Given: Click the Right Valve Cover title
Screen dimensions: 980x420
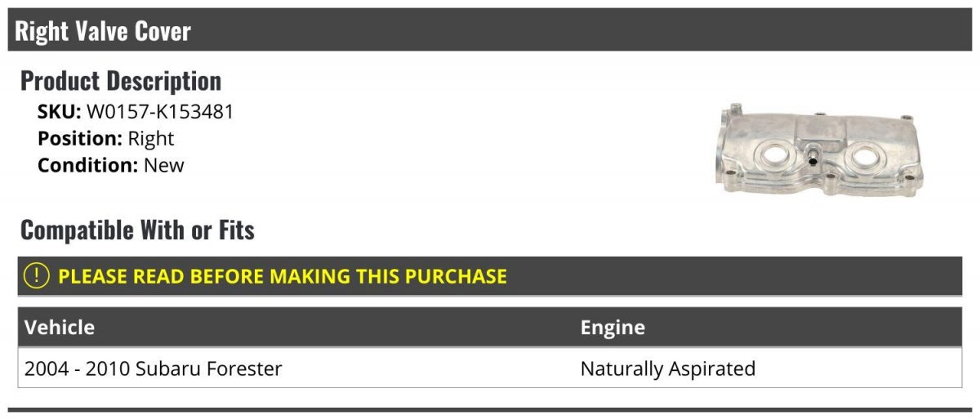Looking at the screenshot, I should 103,32.
